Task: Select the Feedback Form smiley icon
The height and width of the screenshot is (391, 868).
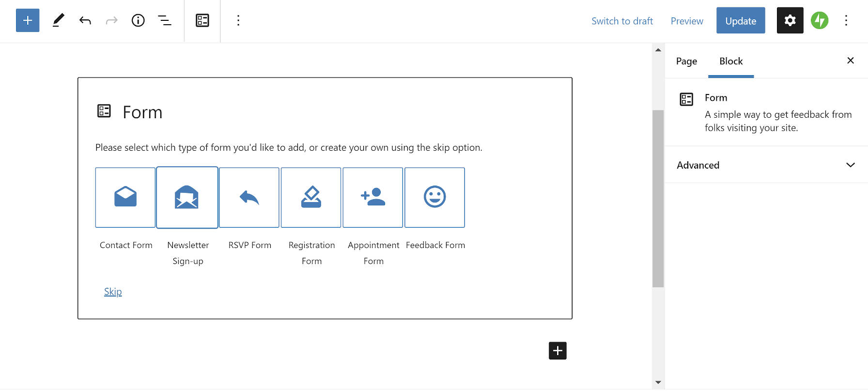Action: pyautogui.click(x=434, y=197)
